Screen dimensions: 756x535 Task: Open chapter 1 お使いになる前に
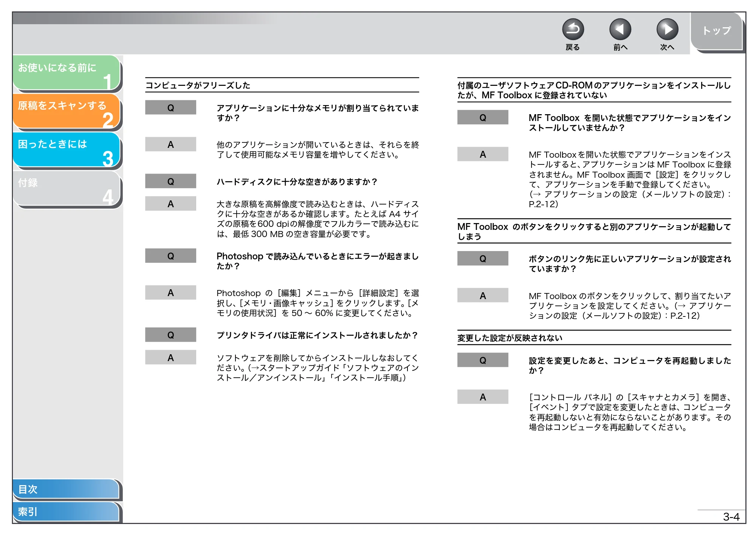(x=67, y=73)
